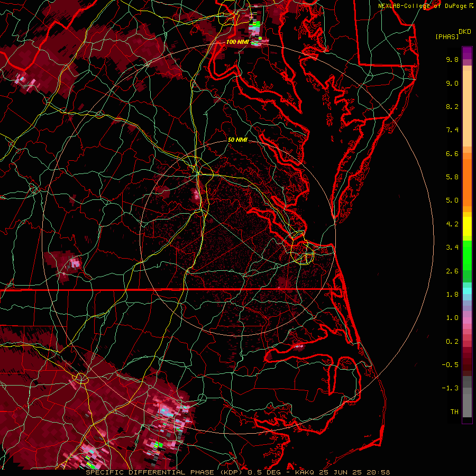This screenshot has height=476, width=476.
Task: Click the yellow segment of the color bar
Action: click(467, 226)
